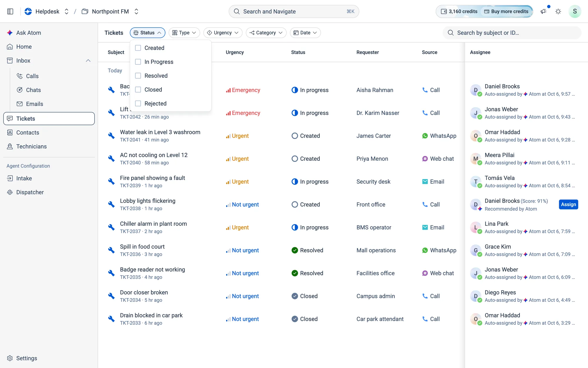The width and height of the screenshot is (588, 368).
Task: Open the Type filter dropdown
Action: [x=184, y=33]
